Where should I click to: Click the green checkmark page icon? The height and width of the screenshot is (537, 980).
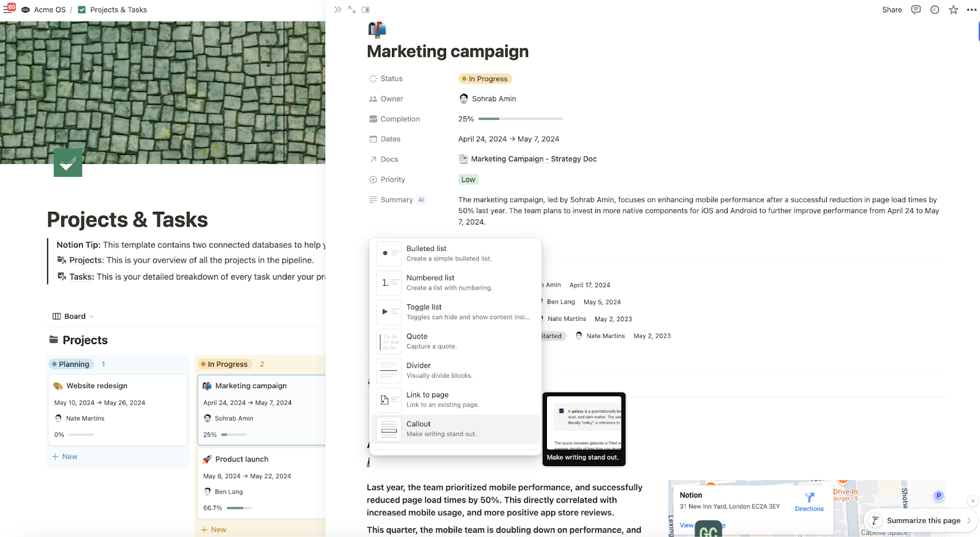[x=68, y=162]
